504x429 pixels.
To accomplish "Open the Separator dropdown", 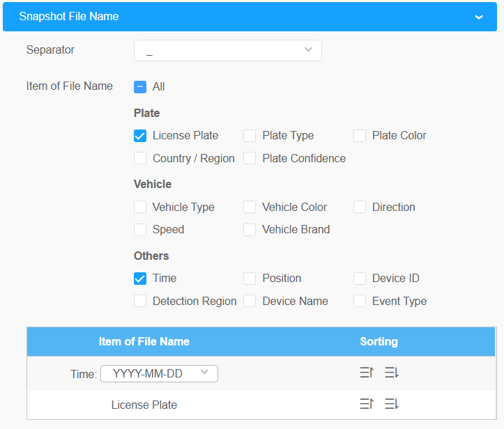I will [x=227, y=50].
